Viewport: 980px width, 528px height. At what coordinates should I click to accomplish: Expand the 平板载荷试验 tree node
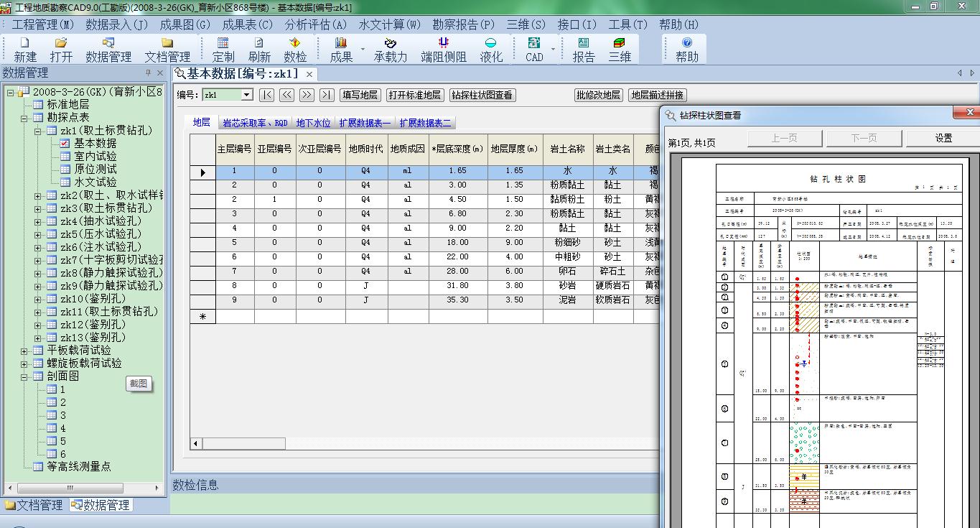[24, 351]
